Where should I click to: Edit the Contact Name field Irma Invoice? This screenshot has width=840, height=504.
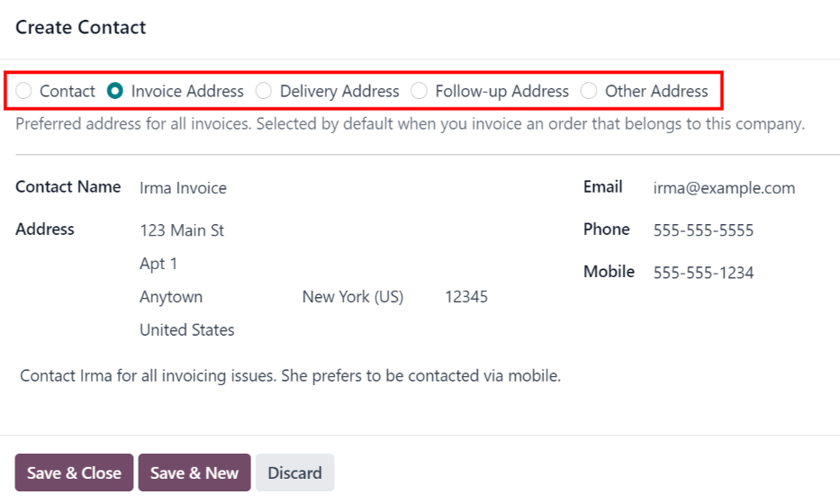pos(183,188)
